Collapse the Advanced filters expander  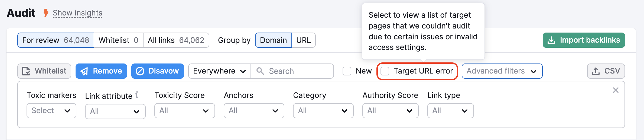pyautogui.click(x=502, y=71)
